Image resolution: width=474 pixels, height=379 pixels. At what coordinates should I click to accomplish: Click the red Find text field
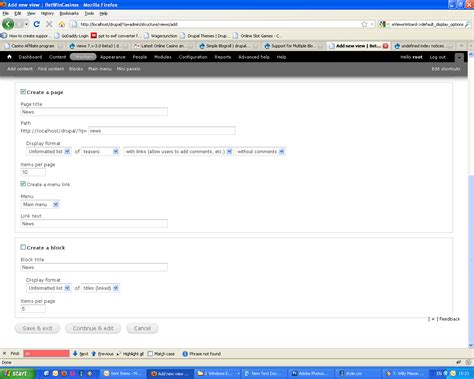(x=46, y=354)
